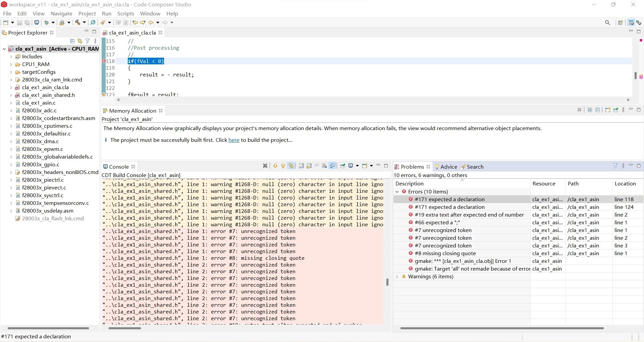Select '#8 missing closing quote' error row
Image resolution: width=644 pixels, height=342 pixels.
click(518, 253)
